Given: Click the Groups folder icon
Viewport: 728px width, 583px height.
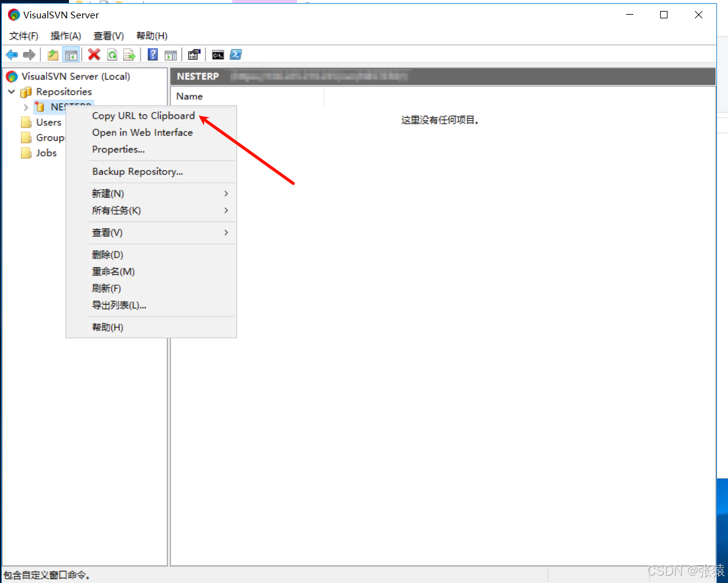Looking at the screenshot, I should tap(26, 138).
